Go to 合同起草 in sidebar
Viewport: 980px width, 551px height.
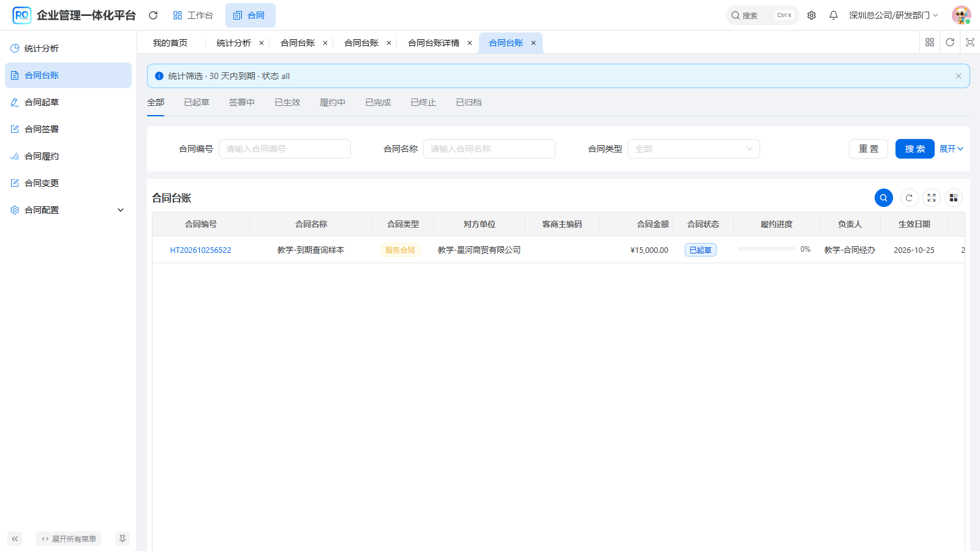(x=68, y=102)
